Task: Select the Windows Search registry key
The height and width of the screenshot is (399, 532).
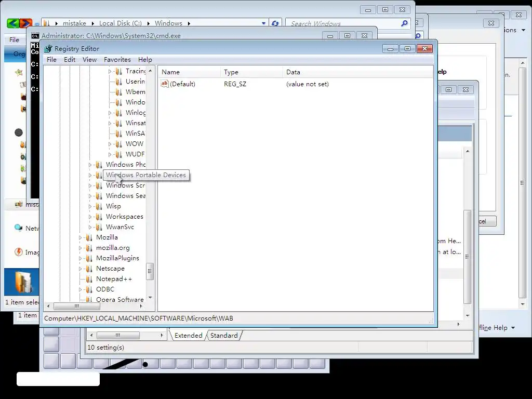Action: pos(126,196)
